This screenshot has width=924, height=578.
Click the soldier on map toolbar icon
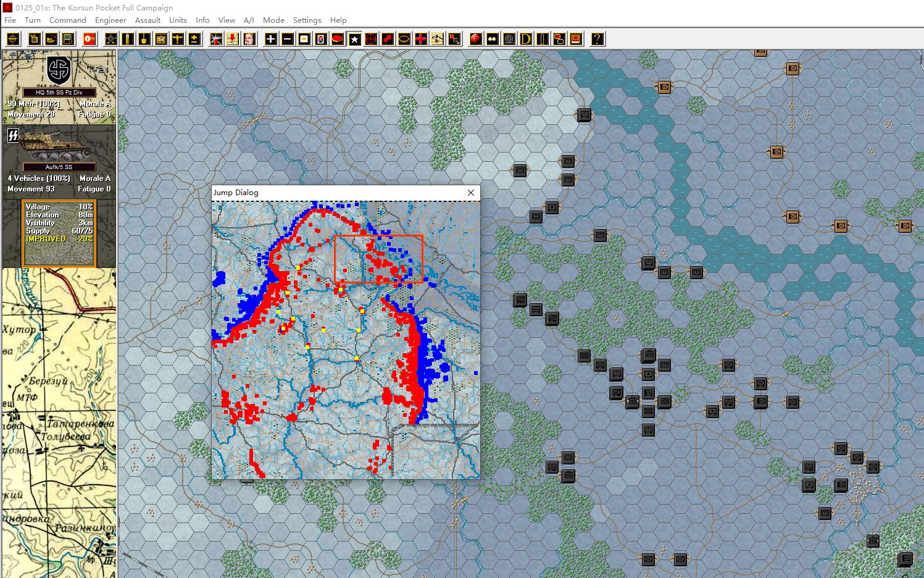437,39
